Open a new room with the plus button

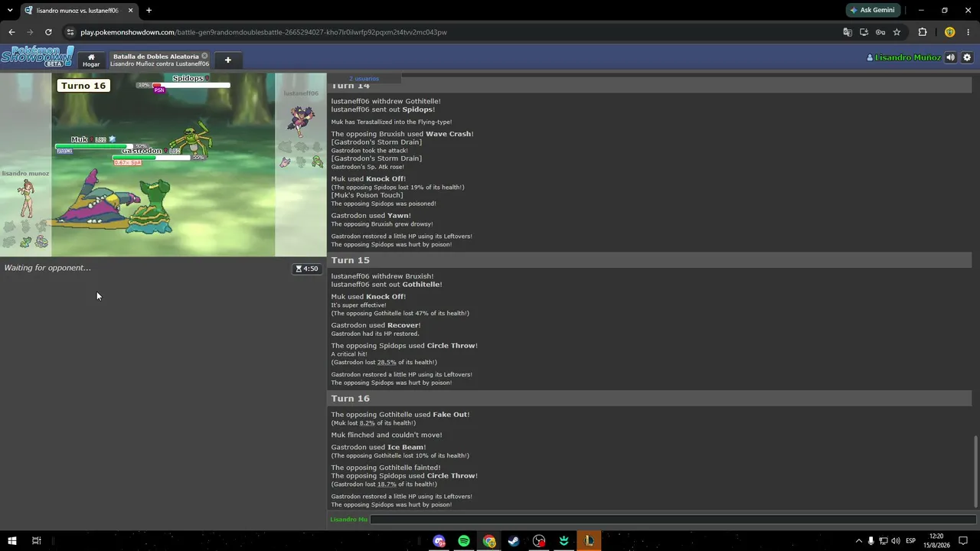(227, 60)
